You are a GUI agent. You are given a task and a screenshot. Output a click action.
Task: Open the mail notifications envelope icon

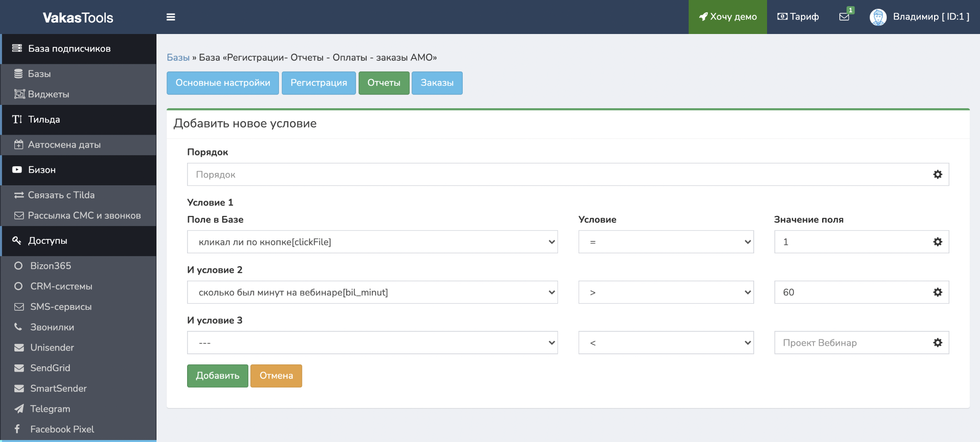845,17
